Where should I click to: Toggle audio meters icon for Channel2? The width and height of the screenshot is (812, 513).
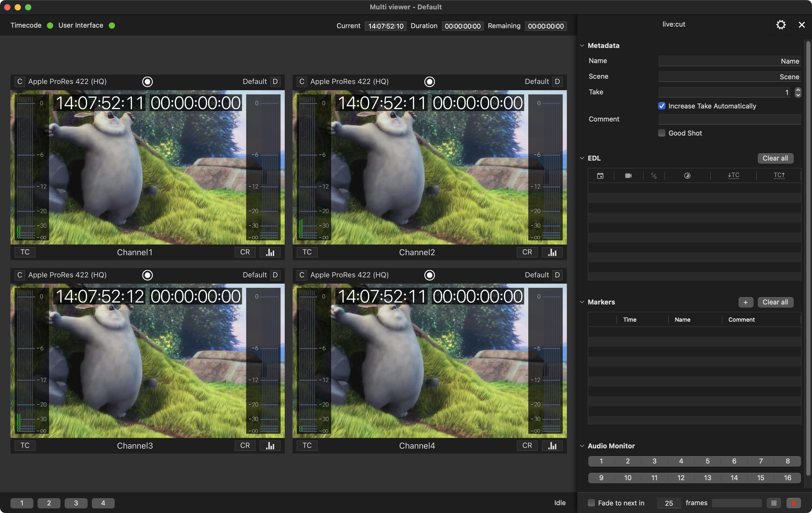[552, 252]
